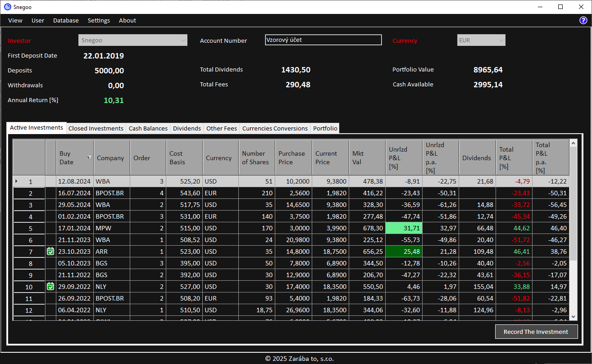Switch to the Other Fees tab

(x=222, y=129)
